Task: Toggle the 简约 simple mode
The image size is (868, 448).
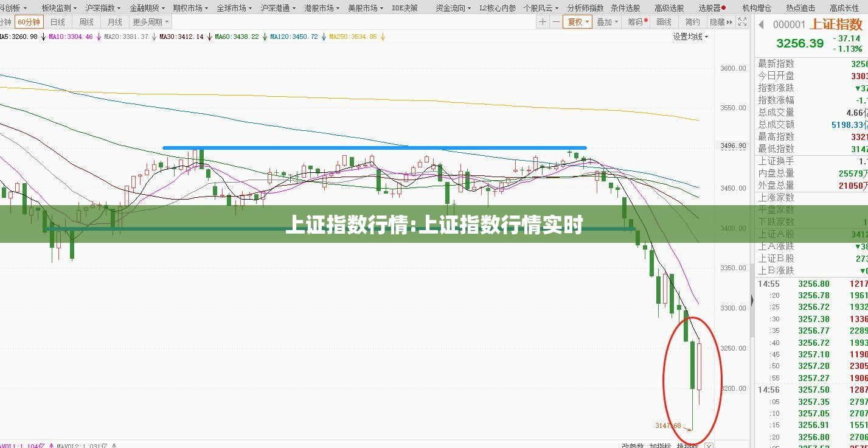Action: (x=692, y=22)
